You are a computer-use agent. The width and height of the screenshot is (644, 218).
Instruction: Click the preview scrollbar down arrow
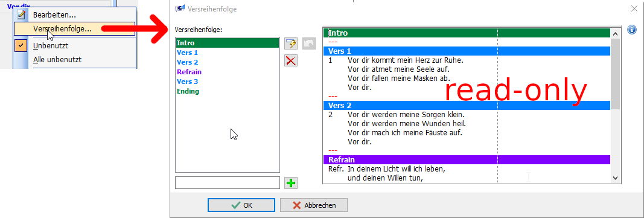[x=615, y=178]
